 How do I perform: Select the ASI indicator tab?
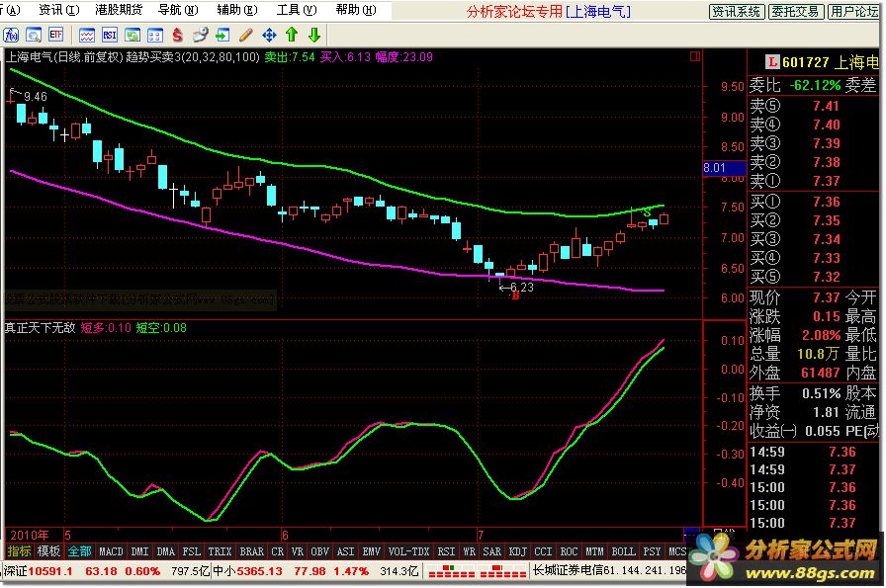click(x=345, y=551)
